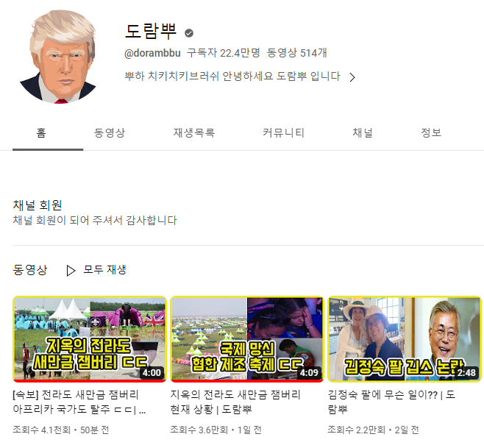
Task: Select the 홈 tab
Action: [x=41, y=132]
